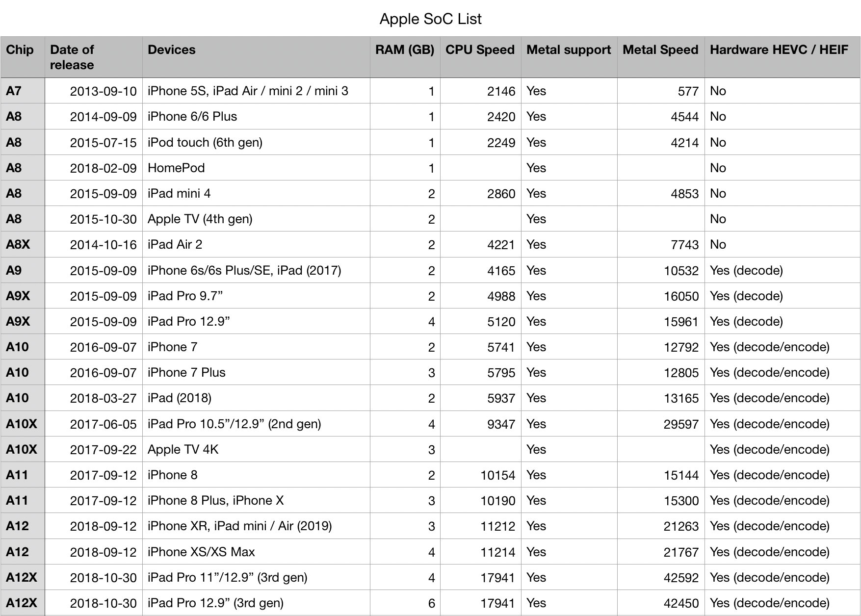
Task: Click the CPU Speed column header
Action: [x=480, y=57]
